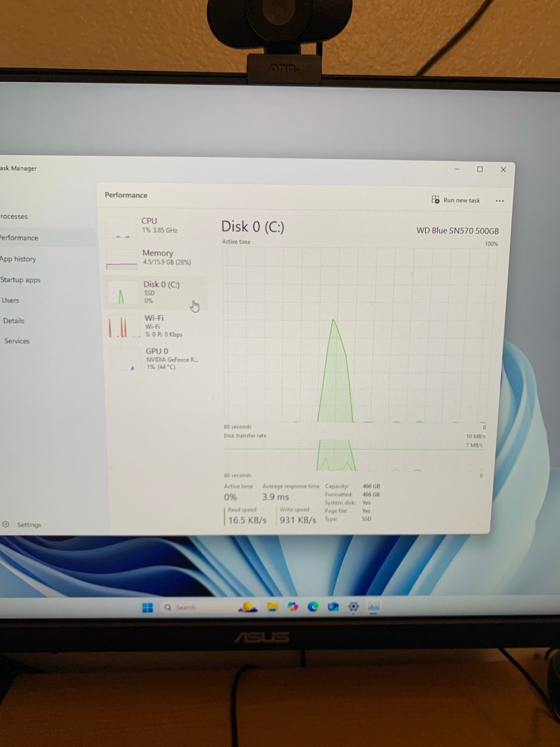Open File Explorer from taskbar
The image size is (560, 747).
coord(273,607)
